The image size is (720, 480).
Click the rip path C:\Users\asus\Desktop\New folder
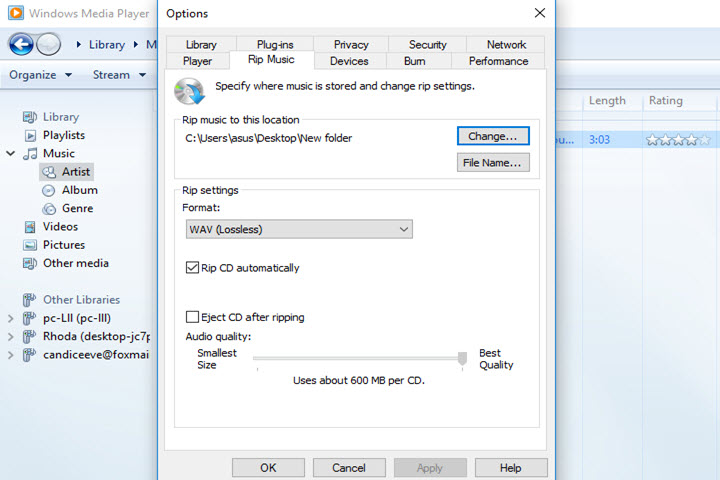coord(269,138)
